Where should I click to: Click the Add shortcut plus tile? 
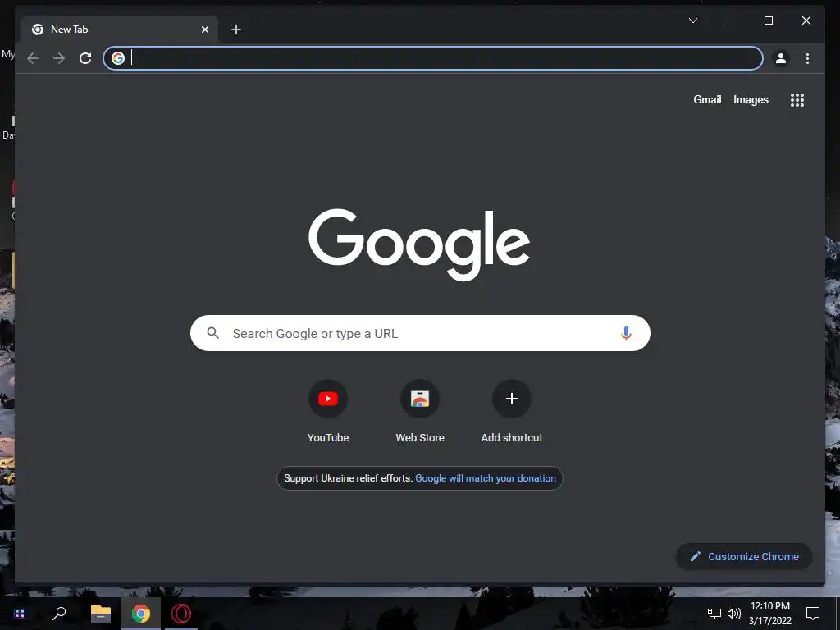click(x=512, y=412)
